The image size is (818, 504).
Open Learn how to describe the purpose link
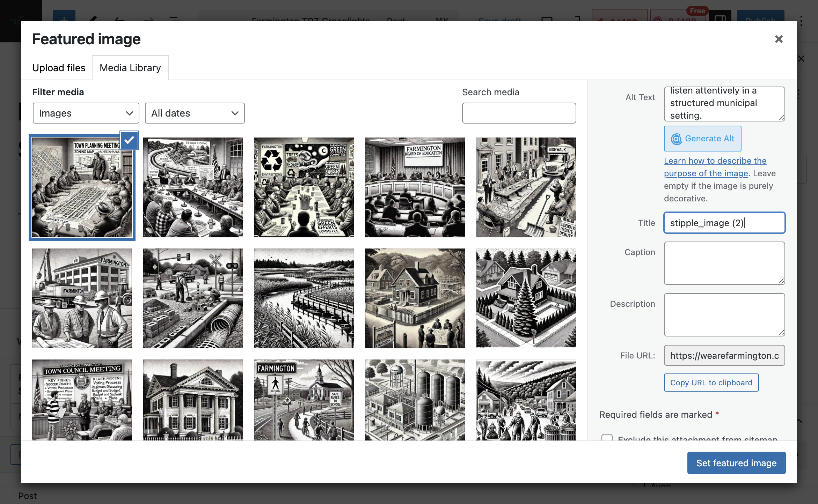(715, 167)
